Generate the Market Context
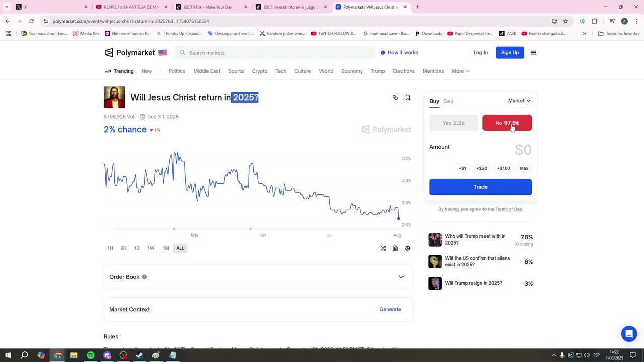 390,310
